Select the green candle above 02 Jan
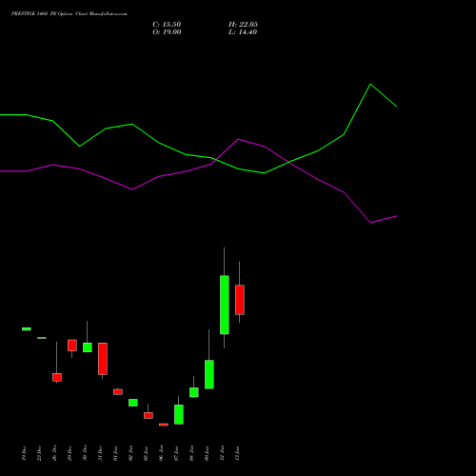The image size is (476, 476). click(133, 403)
